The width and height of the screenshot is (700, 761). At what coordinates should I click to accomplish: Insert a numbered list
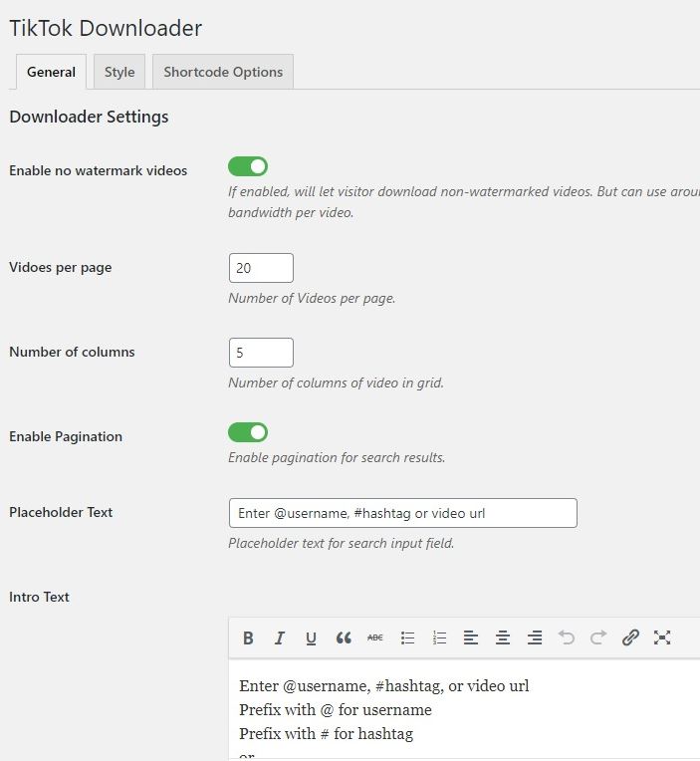pyautogui.click(x=439, y=637)
